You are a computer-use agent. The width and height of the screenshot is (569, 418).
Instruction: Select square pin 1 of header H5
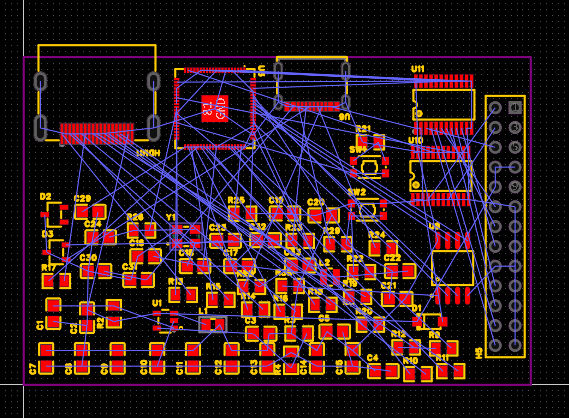pyautogui.click(x=515, y=107)
